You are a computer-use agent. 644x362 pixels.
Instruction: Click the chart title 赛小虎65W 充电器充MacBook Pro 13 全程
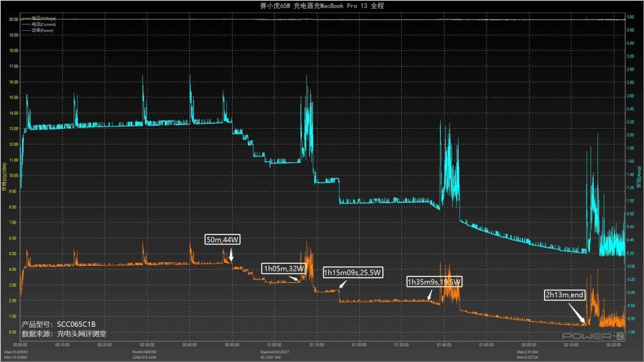tap(321, 6)
